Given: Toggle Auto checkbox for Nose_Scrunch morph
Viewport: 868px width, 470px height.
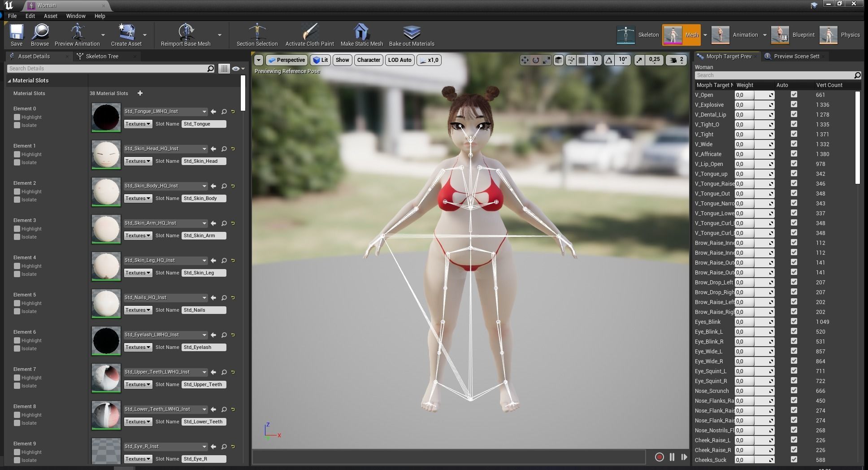Looking at the screenshot, I should point(794,391).
